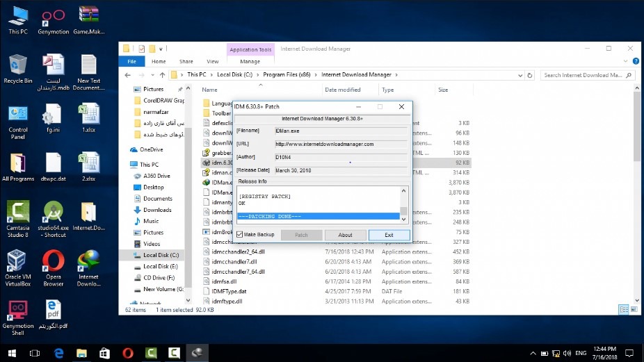Click the Search Internet Download Manager box
644x362 pixels.
(583, 75)
